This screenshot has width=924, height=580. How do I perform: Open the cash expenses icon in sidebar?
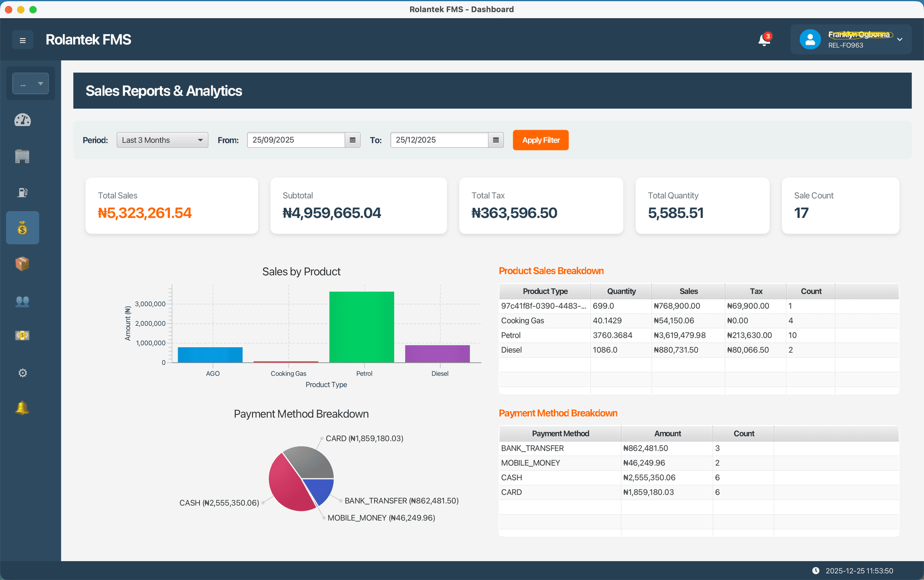[22, 335]
